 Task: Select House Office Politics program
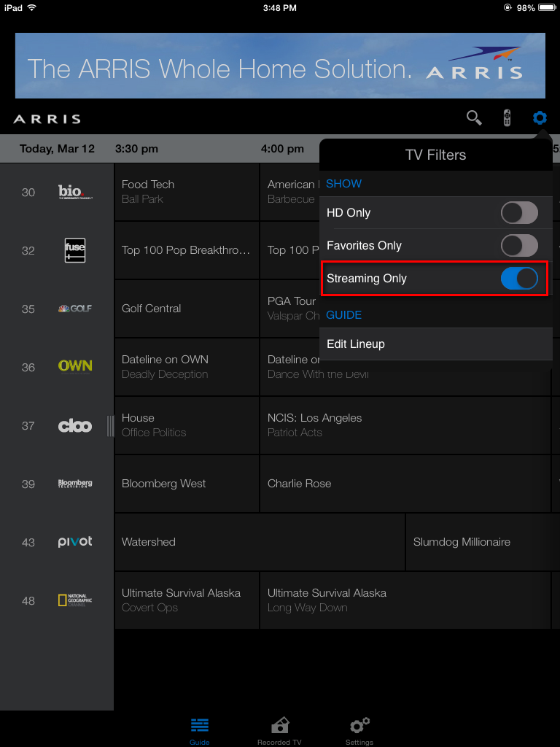tap(187, 425)
